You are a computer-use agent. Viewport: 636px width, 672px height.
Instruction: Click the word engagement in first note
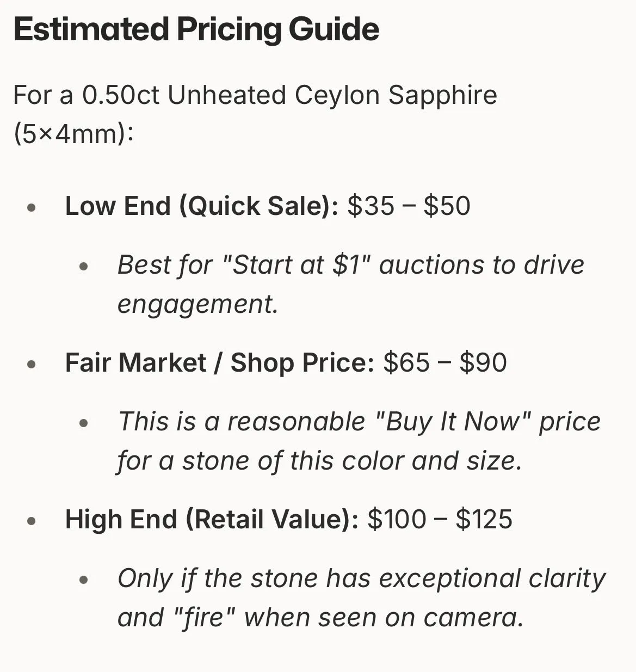pyautogui.click(x=198, y=304)
